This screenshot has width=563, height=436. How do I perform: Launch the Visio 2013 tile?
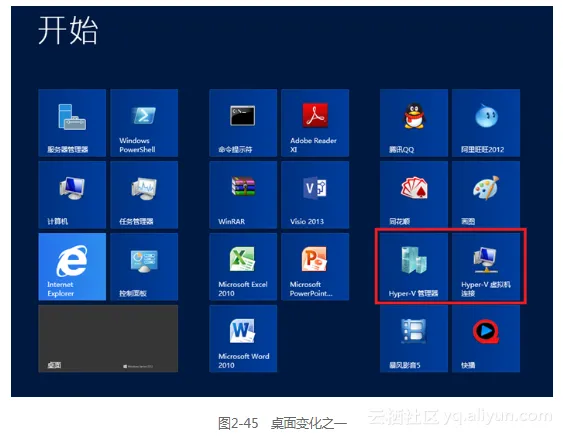(x=315, y=195)
